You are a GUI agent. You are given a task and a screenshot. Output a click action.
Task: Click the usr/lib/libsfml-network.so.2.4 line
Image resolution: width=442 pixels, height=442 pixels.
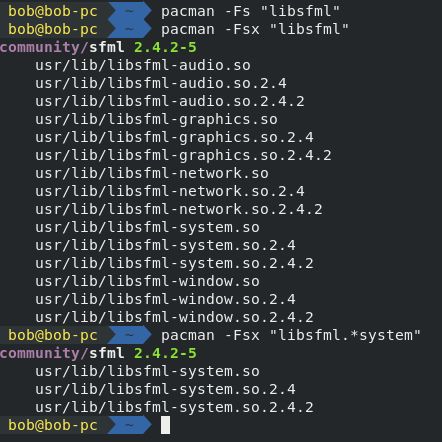point(170,192)
